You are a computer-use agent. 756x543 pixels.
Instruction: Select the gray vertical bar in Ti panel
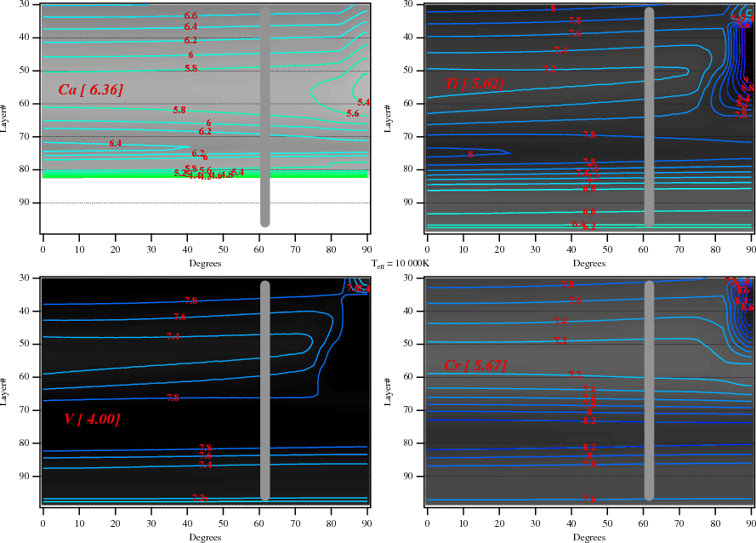tap(649, 117)
